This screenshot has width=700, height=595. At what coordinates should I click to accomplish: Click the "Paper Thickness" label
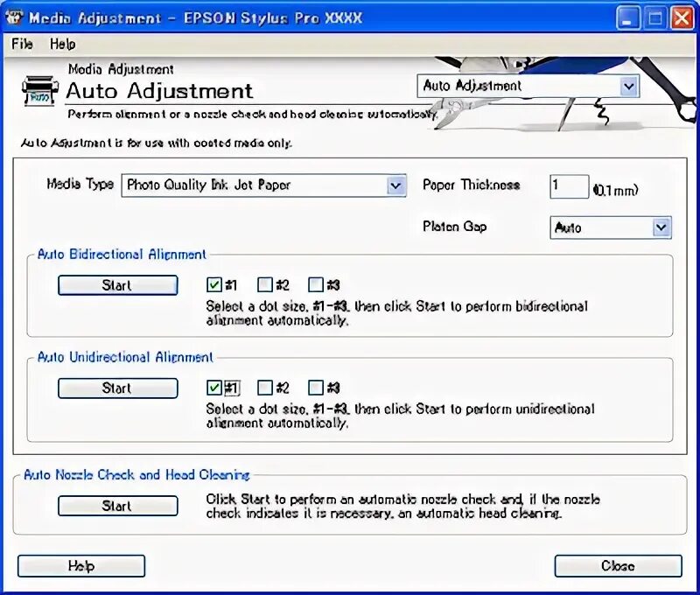coord(472,185)
